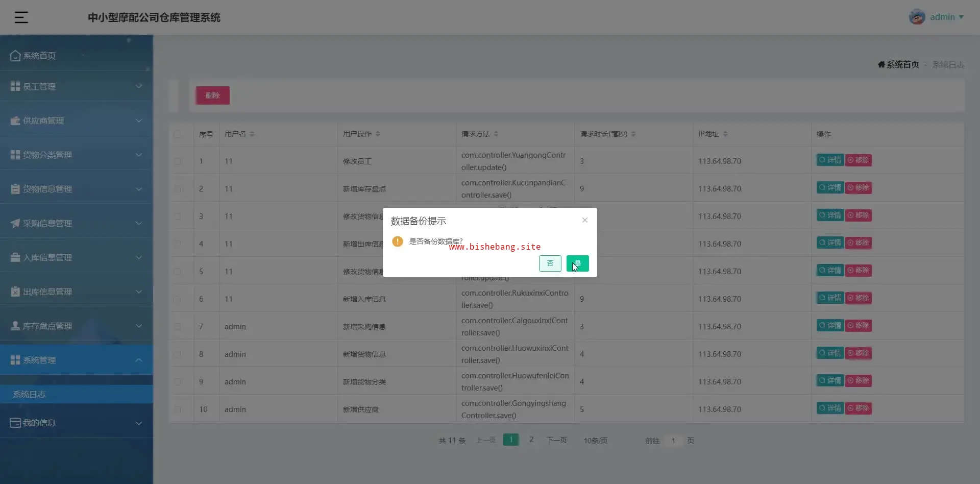Screen dimensions: 980x484
Task: Focus the 前往 page number input field
Action: 673,440
